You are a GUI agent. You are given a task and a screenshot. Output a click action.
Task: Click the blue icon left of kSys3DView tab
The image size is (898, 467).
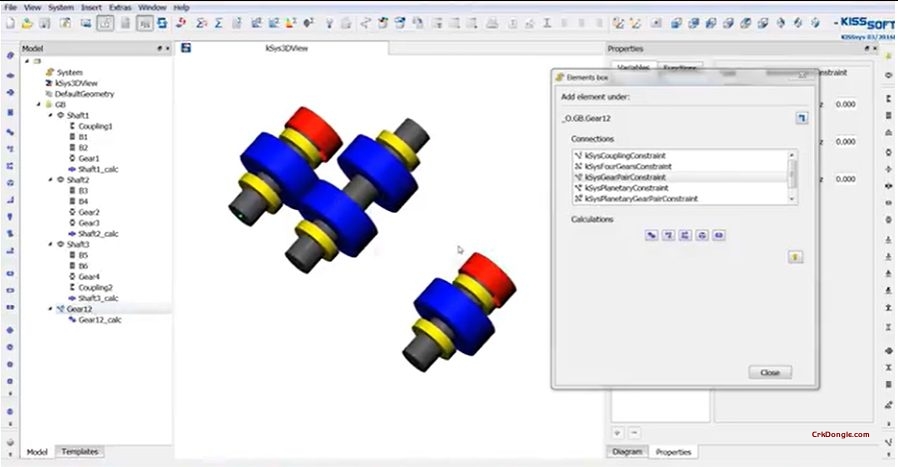pyautogui.click(x=186, y=47)
